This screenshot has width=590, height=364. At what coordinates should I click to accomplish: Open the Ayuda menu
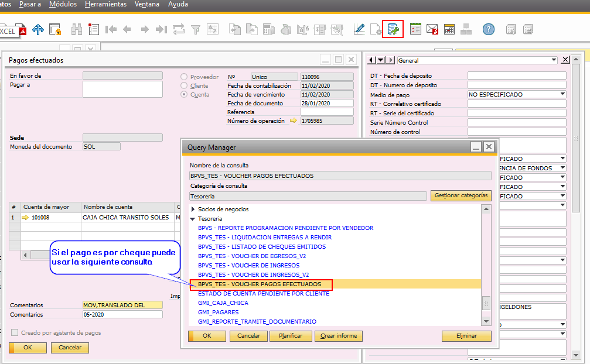pos(178,4)
